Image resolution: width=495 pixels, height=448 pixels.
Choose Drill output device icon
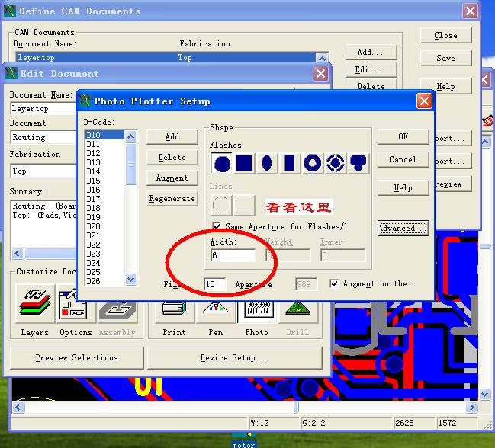click(x=297, y=312)
